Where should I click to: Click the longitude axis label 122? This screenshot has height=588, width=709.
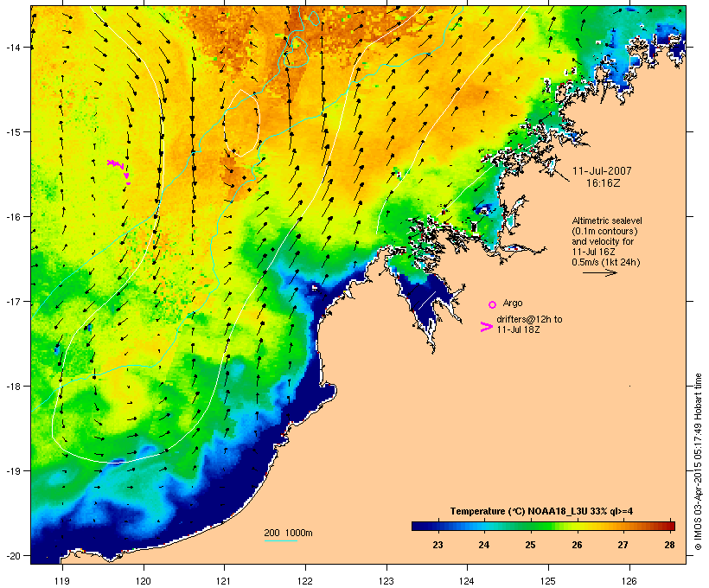[305, 581]
